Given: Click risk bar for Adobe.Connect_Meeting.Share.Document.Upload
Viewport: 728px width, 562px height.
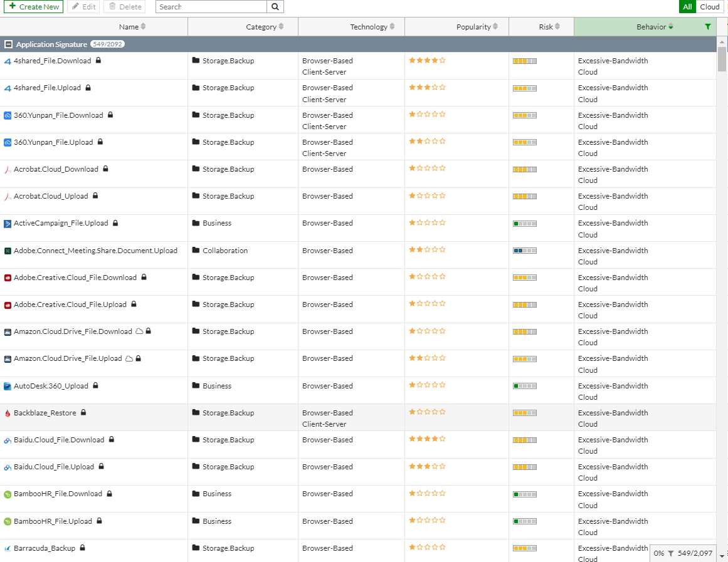Looking at the screenshot, I should 525,251.
